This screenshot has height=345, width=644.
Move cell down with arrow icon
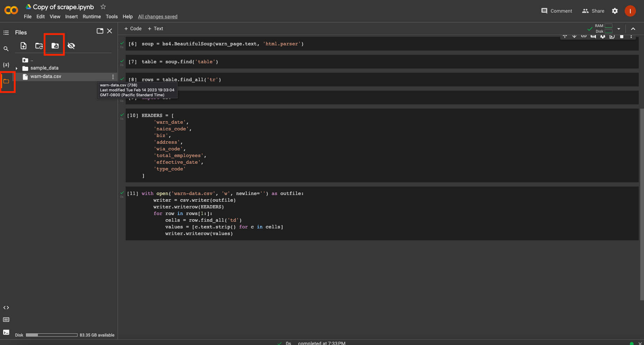click(575, 36)
